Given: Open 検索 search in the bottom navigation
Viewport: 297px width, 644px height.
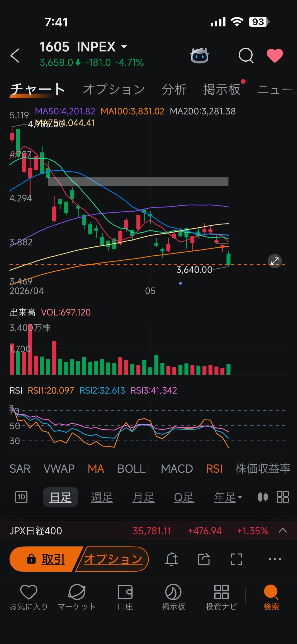Looking at the screenshot, I should 271,597.
